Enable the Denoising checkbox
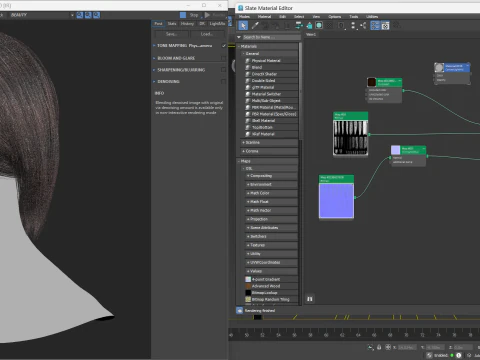 224,82
